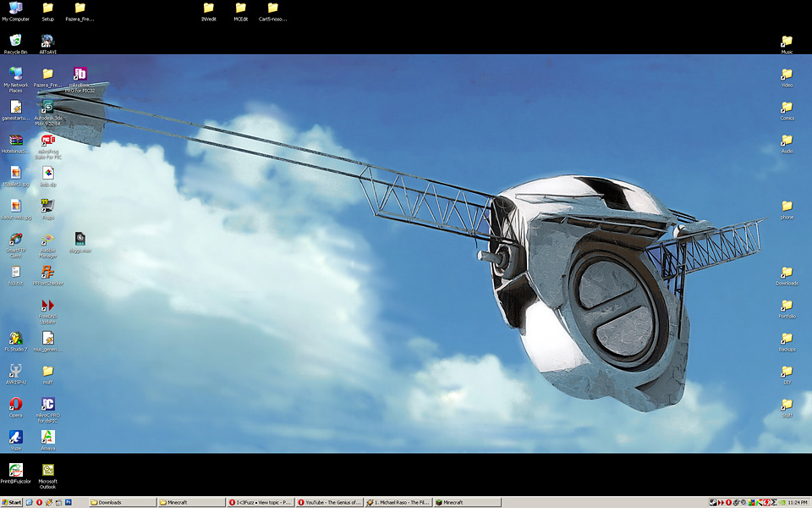Screen dimensions: 812x508
Task: Open the Backups folder shortcut
Action: pos(787,339)
